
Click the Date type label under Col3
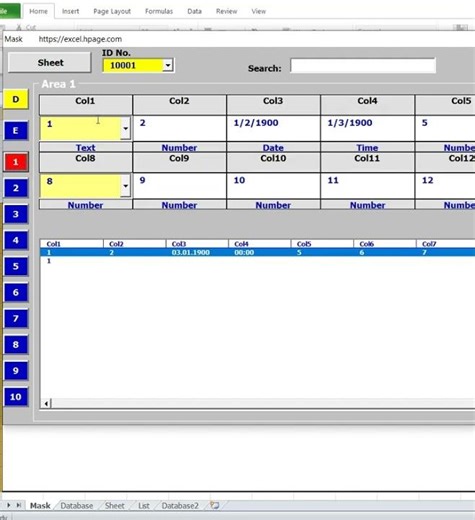point(273,147)
